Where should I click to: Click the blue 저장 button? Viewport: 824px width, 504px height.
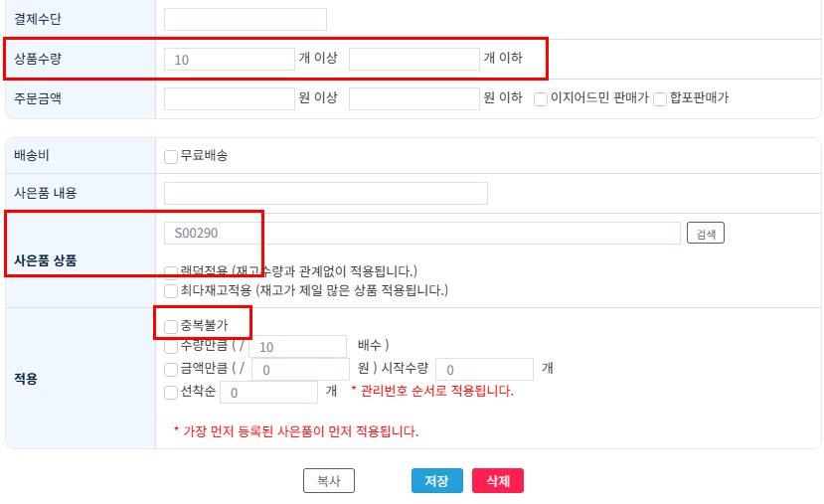coord(436,481)
